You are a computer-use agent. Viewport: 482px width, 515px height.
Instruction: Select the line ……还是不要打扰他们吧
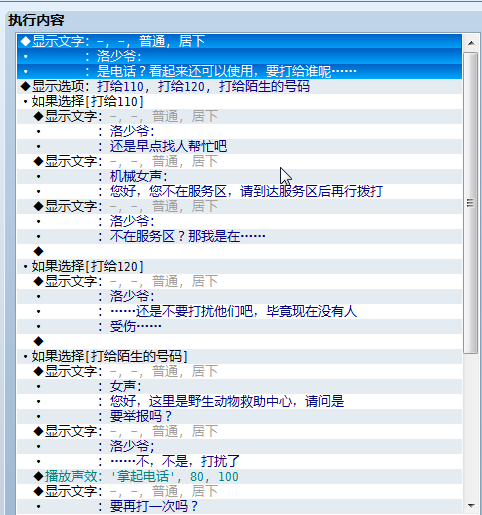click(239, 311)
